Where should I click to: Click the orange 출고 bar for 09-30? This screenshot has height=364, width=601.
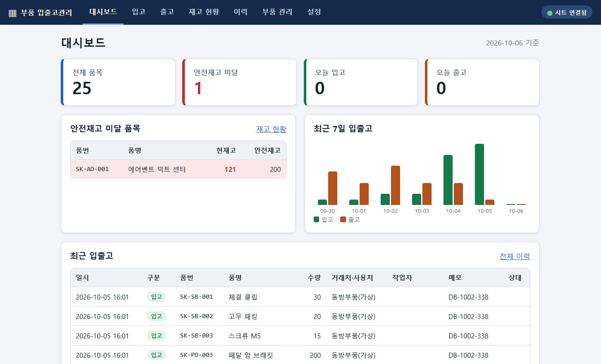(333, 188)
